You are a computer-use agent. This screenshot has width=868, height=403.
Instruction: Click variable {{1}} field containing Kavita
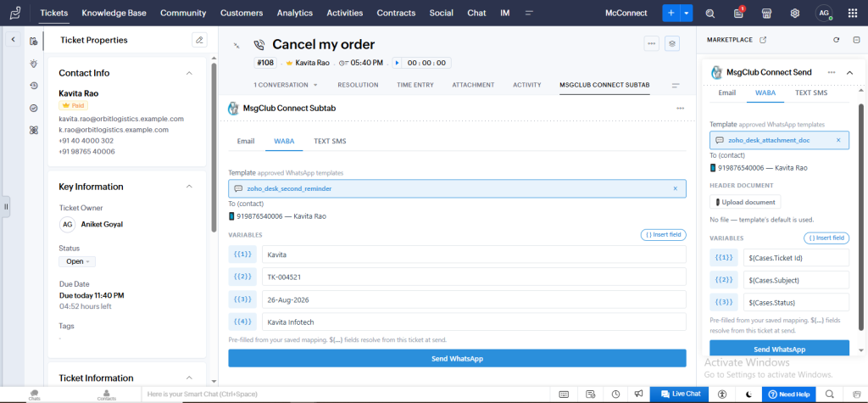click(474, 255)
